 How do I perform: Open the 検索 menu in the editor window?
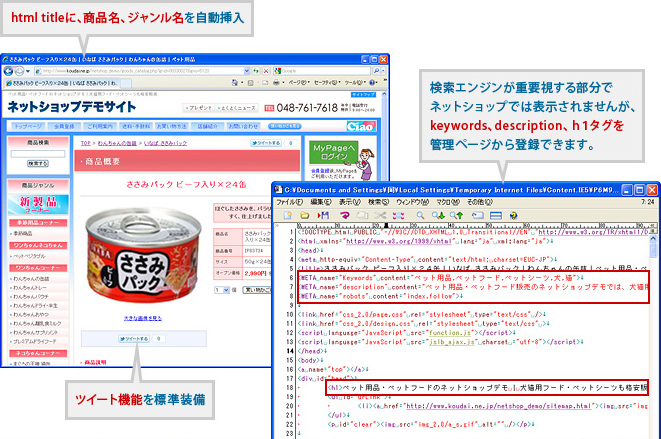pyautogui.click(x=378, y=202)
